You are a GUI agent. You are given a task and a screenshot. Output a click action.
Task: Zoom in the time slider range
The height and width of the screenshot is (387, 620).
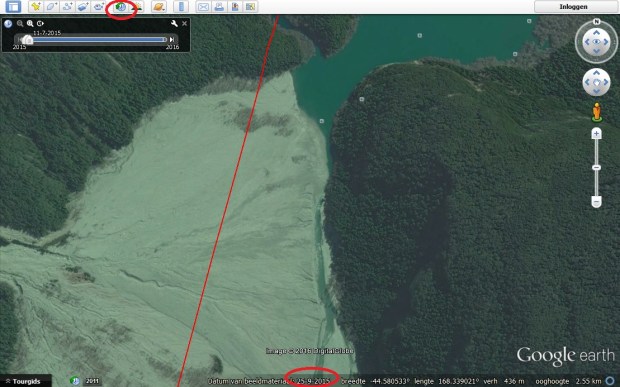(30, 24)
